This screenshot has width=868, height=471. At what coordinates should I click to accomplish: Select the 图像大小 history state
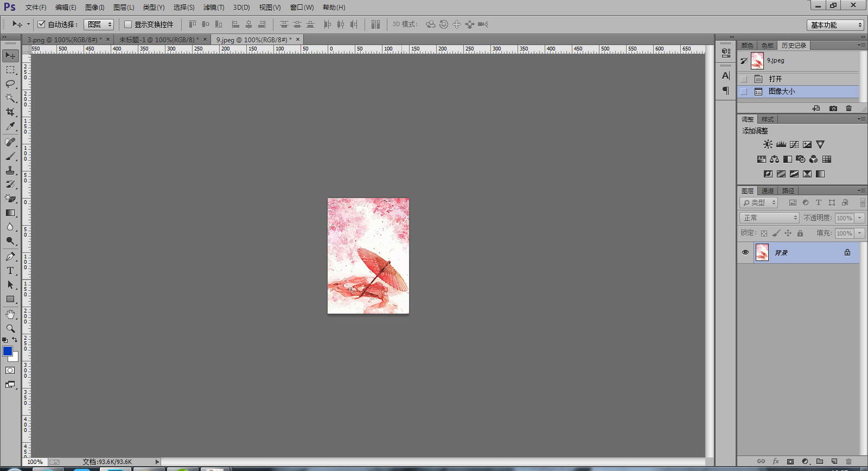tap(798, 92)
